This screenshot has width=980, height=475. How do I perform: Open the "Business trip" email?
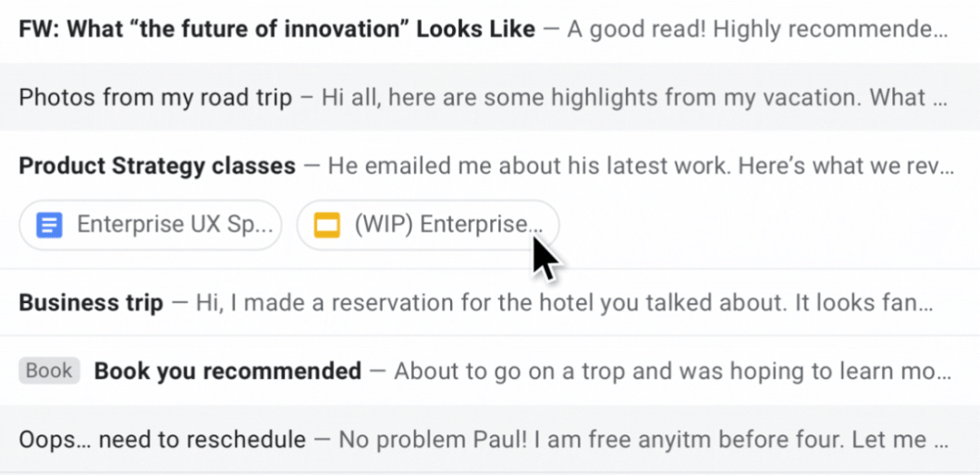[91, 302]
